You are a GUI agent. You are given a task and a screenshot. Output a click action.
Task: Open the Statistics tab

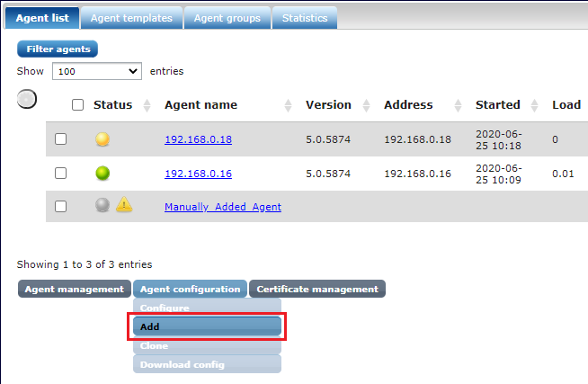pyautogui.click(x=305, y=18)
